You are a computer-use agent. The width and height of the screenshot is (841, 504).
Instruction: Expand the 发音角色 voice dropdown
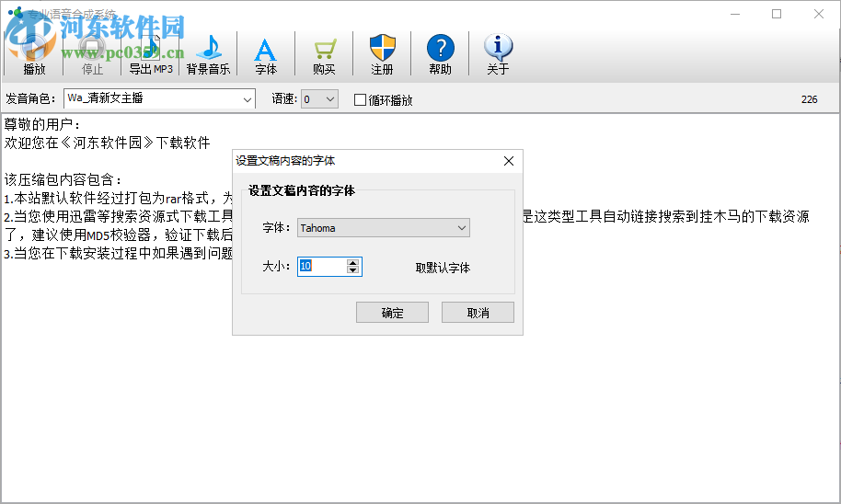pos(247,99)
